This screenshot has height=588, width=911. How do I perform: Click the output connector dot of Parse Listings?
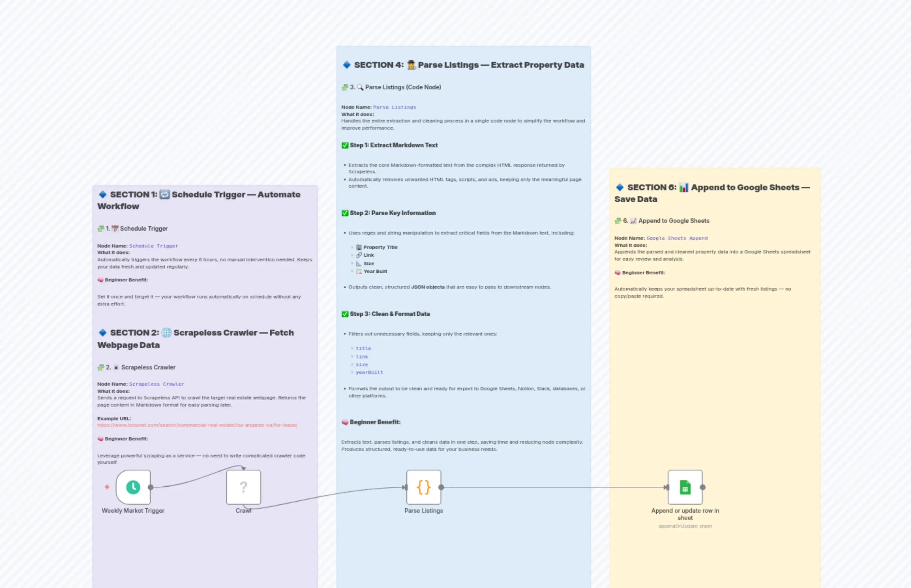(441, 487)
